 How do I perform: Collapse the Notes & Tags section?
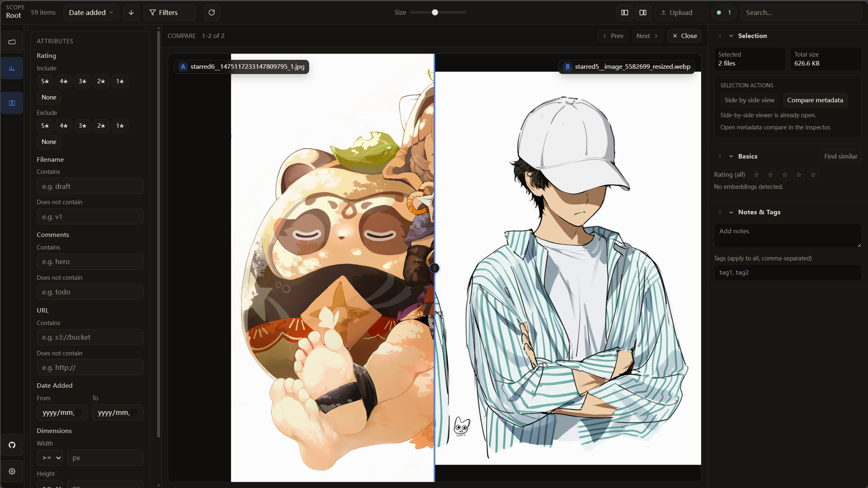[731, 212]
